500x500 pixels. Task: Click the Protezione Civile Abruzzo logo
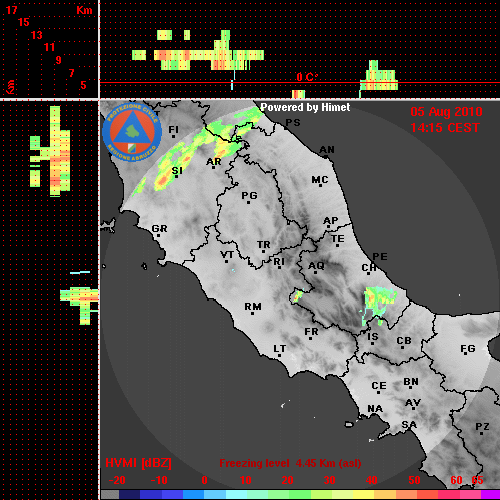(x=132, y=132)
